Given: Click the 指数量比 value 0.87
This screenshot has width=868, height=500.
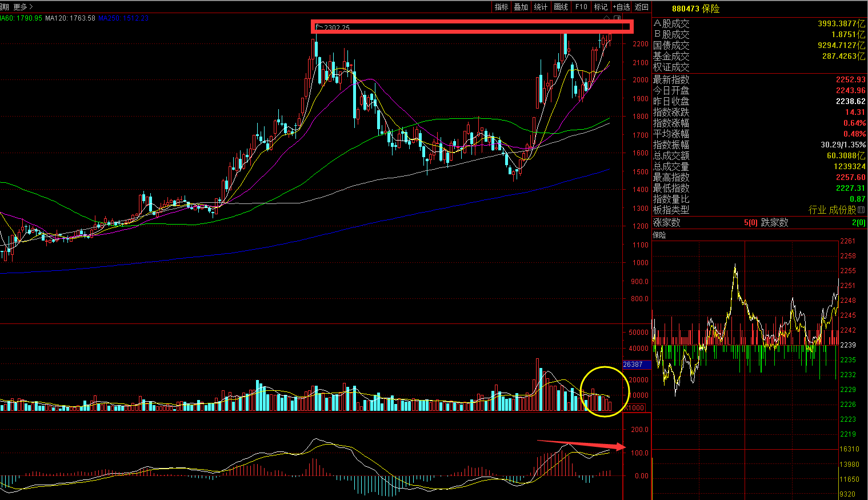Looking at the screenshot, I should point(858,199).
